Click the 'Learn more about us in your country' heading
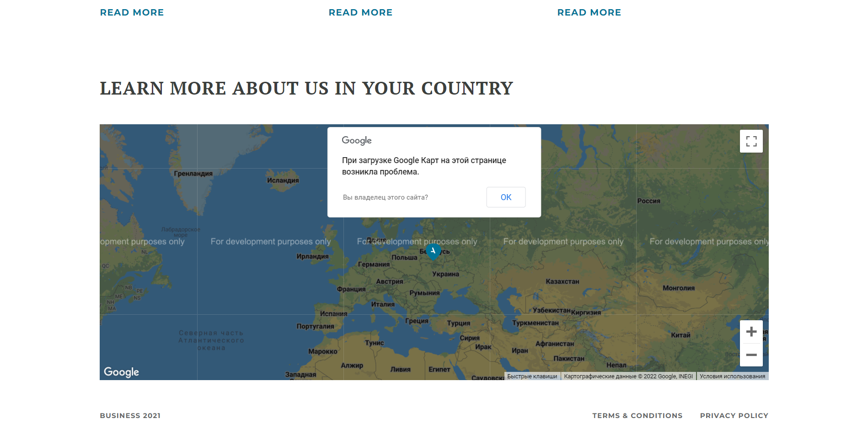The width and height of the screenshot is (868, 429). click(306, 88)
